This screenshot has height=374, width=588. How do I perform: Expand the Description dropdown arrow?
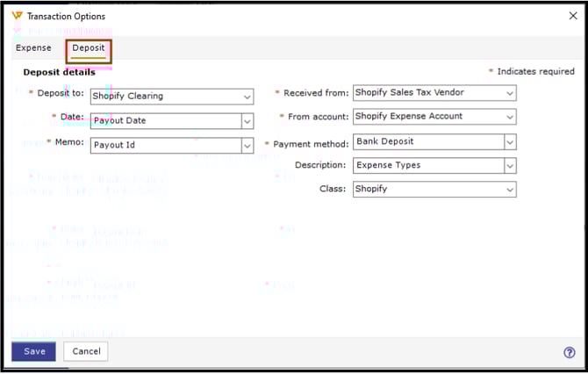click(x=510, y=166)
